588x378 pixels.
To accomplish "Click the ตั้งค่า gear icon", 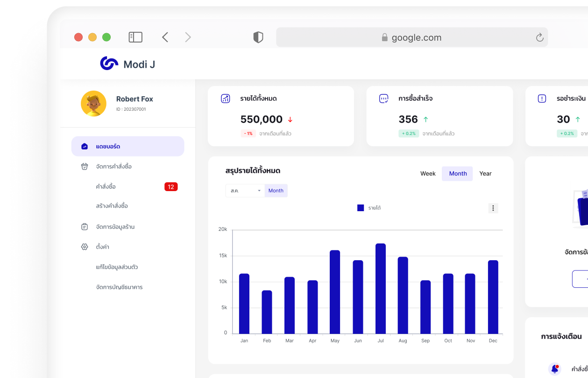I will [85, 247].
